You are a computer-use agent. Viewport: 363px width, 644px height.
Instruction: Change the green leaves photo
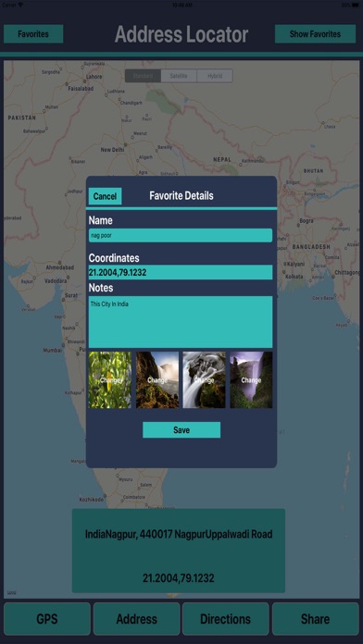[x=110, y=380]
